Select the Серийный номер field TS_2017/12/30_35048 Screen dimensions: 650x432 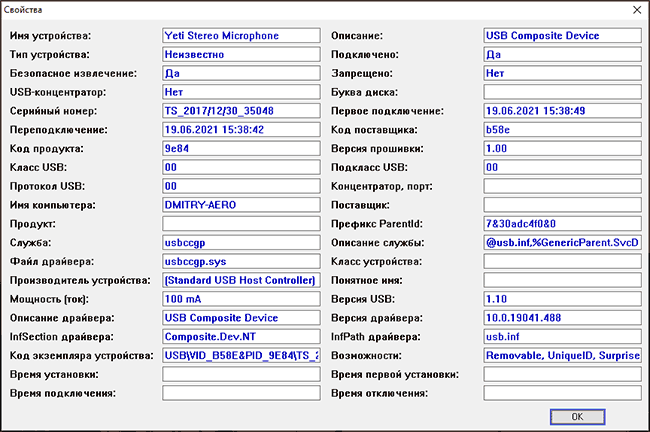[241, 111]
